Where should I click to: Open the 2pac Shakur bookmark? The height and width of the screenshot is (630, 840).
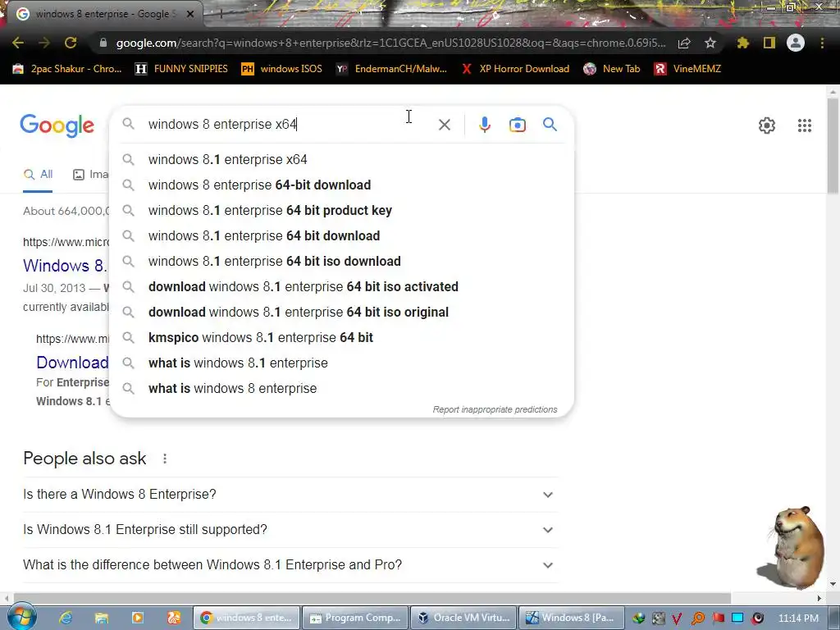[67, 69]
